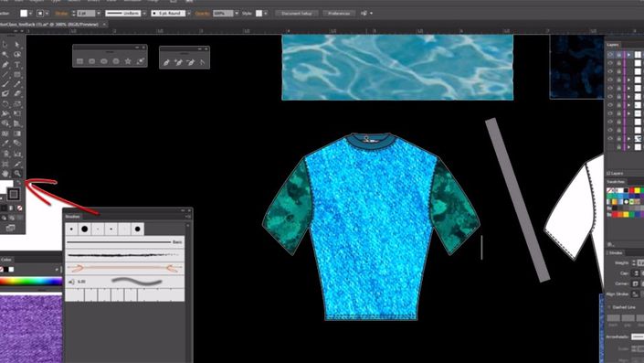Open the Uniform width profile dropdown
The width and height of the screenshot is (644, 363).
click(x=144, y=13)
